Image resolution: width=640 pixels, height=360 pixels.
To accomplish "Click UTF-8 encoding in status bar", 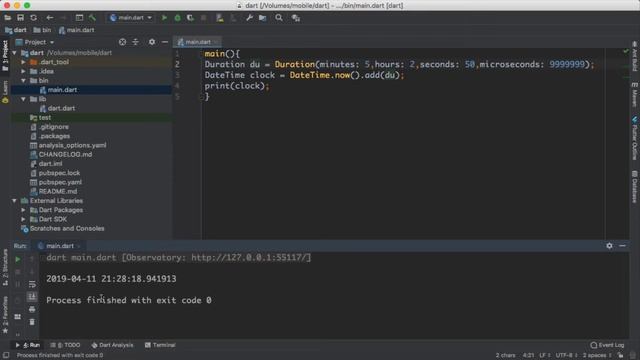I will pos(566,356).
